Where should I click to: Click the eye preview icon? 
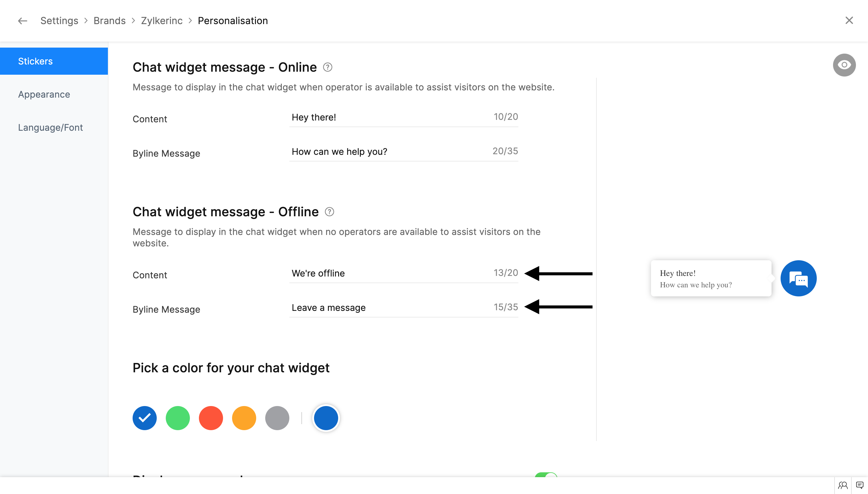pyautogui.click(x=844, y=65)
